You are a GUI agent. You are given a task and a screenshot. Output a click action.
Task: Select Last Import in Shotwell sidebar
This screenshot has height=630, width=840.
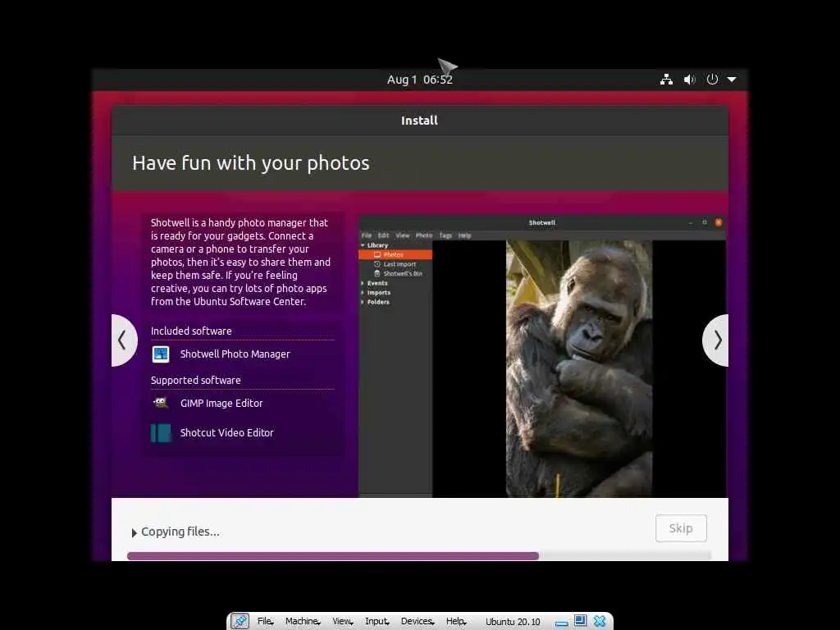[x=395, y=264]
